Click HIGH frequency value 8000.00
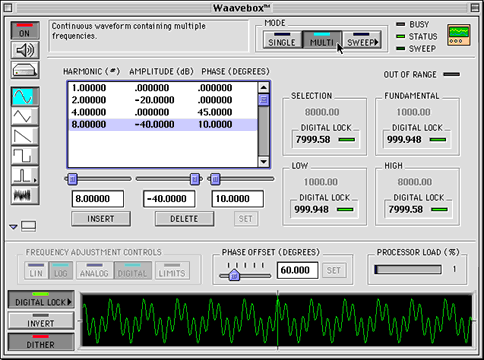The height and width of the screenshot is (360, 484). [x=415, y=182]
